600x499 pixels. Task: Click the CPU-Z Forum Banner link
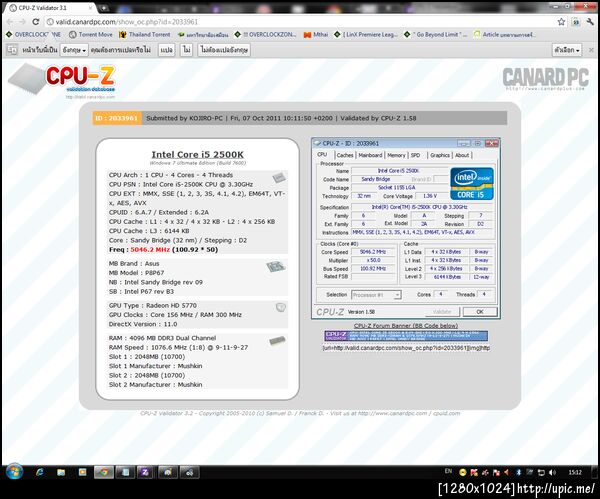(406, 326)
